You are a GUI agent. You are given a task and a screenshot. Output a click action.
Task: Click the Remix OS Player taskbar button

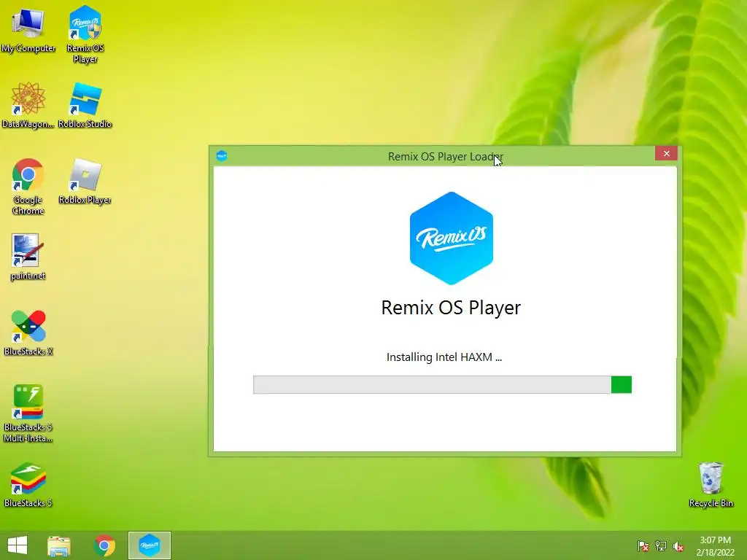(x=149, y=545)
